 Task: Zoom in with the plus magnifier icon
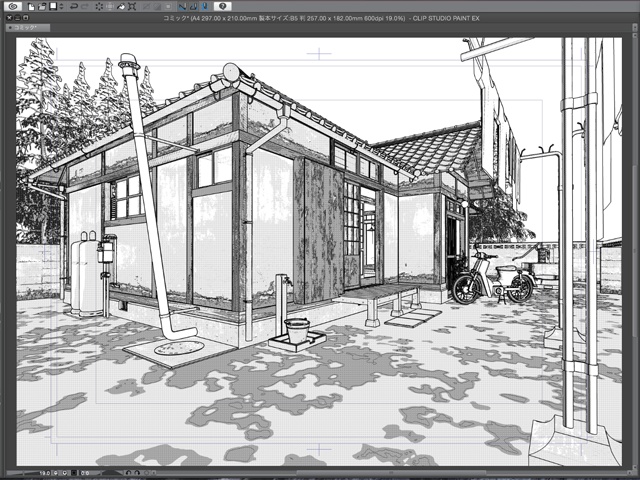click(x=64, y=473)
